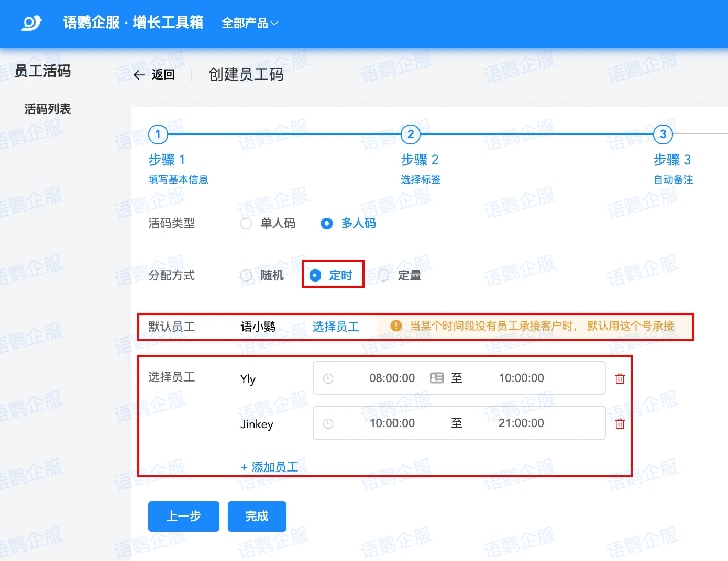Click the orange warning icon in the notice

click(x=396, y=326)
